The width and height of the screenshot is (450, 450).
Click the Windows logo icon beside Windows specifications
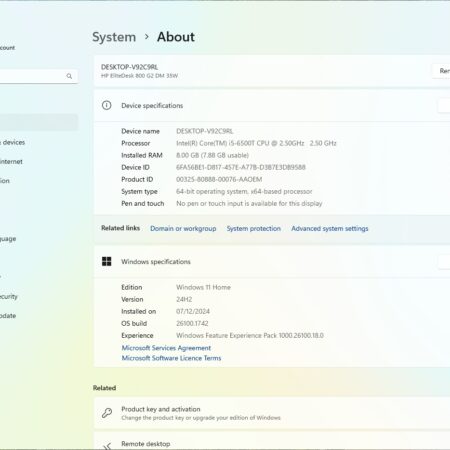[107, 261]
